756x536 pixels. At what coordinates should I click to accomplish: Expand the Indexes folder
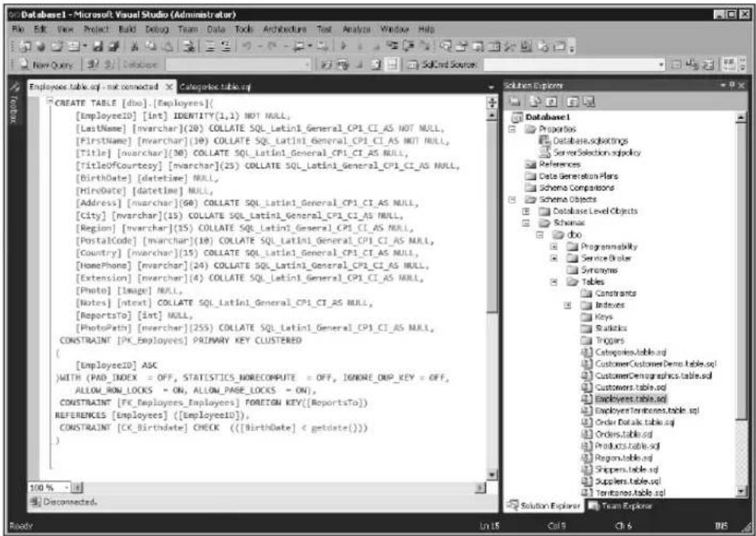[x=568, y=305]
